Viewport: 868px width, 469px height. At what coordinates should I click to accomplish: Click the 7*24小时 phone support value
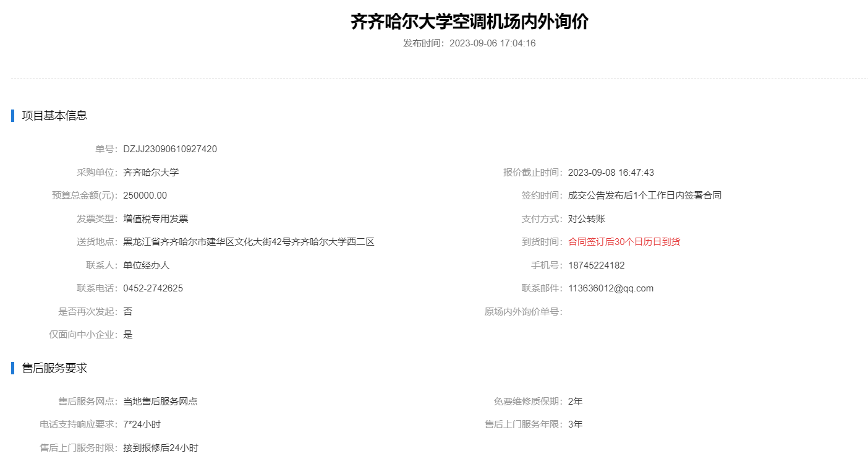click(x=142, y=424)
